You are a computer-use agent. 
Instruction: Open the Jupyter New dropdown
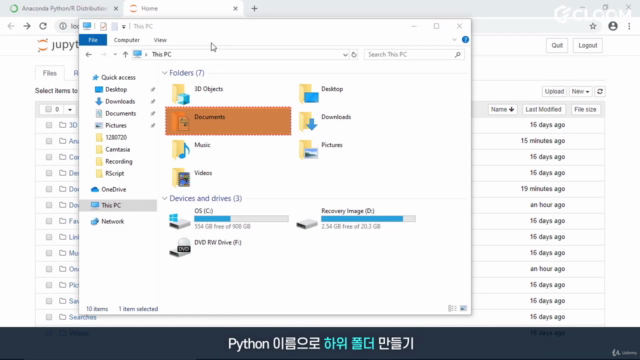580,91
